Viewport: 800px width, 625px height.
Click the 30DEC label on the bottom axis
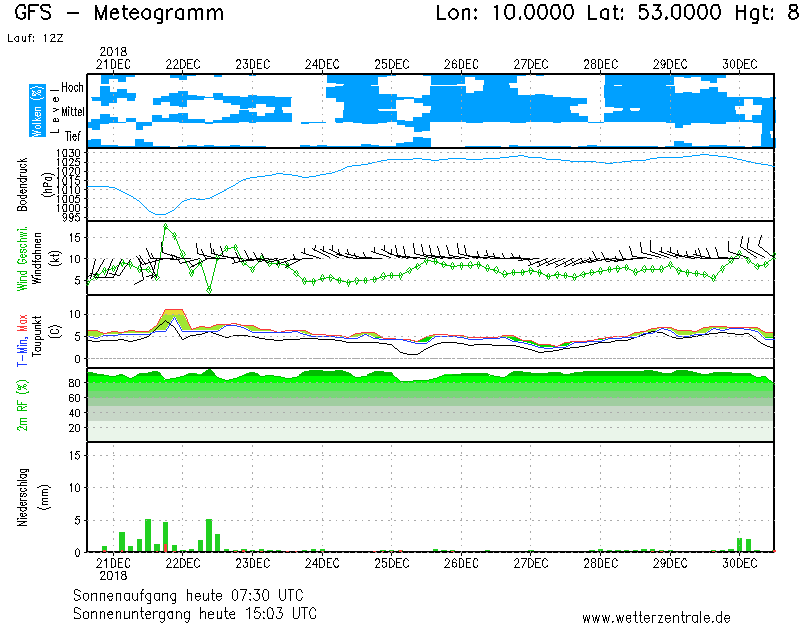click(x=739, y=563)
